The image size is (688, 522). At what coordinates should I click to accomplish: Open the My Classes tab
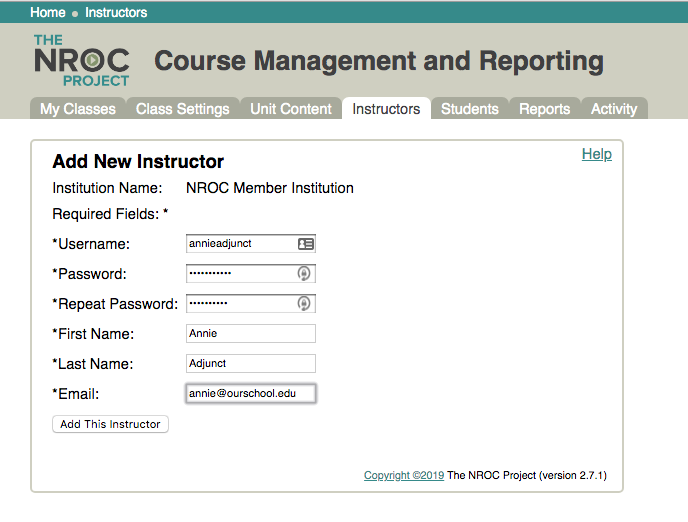click(x=78, y=108)
